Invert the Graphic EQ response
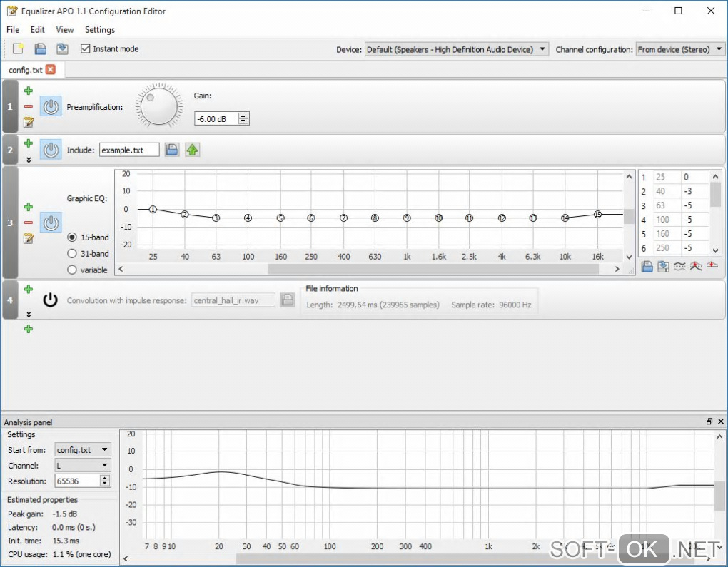This screenshot has width=728, height=567. coord(679,266)
